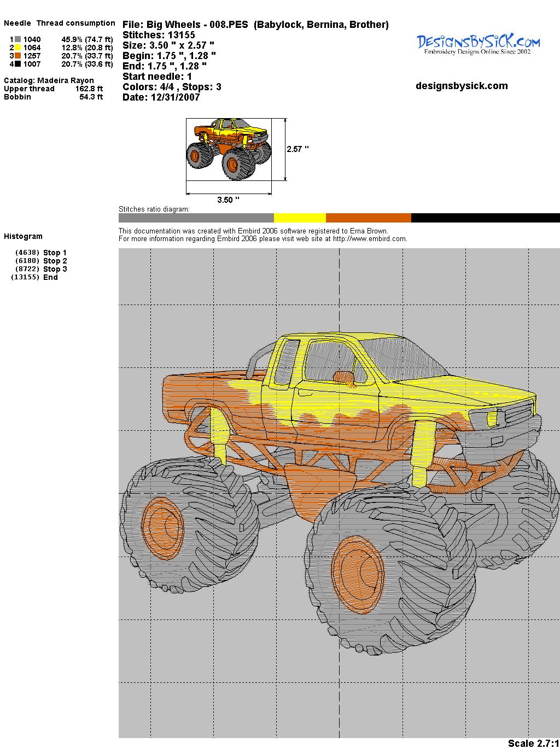
Task: Click the Catalog: Madeira Rayon label
Action: (49, 80)
